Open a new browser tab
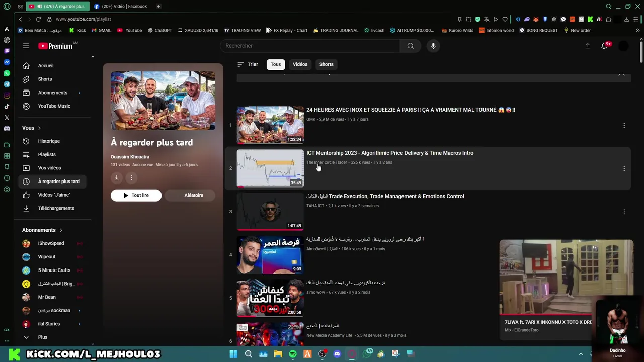The image size is (644, 362). coord(158,6)
